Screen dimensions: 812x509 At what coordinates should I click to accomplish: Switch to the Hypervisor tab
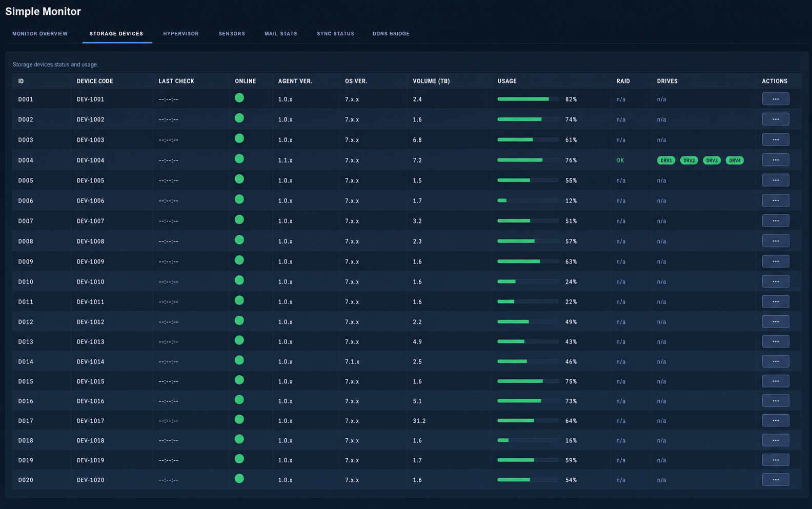pos(181,34)
